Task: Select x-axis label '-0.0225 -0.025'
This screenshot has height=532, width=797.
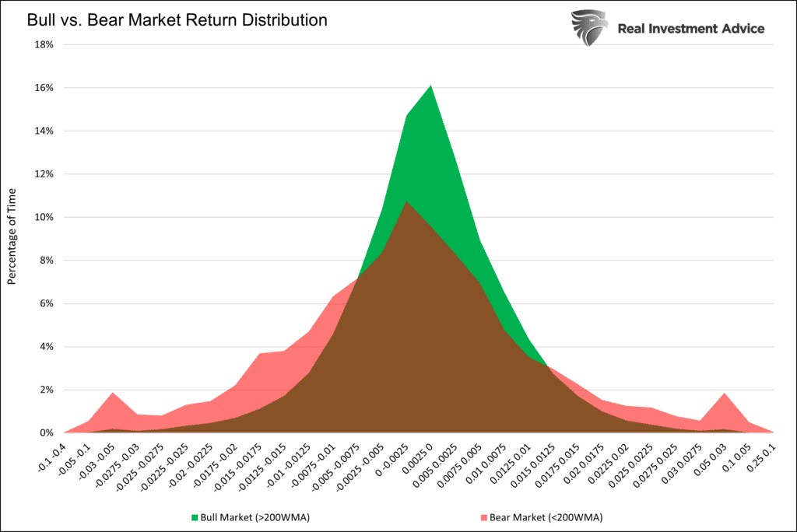Action: click(x=166, y=467)
